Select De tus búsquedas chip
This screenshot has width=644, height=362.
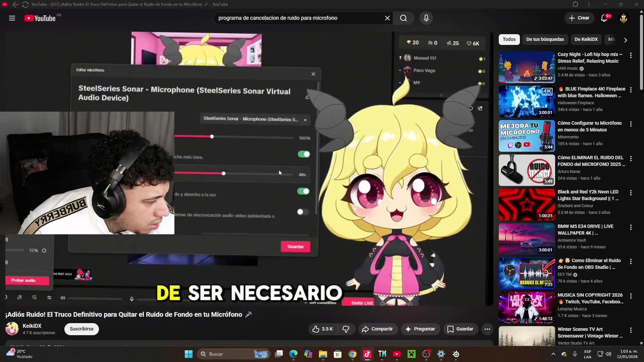(x=545, y=39)
